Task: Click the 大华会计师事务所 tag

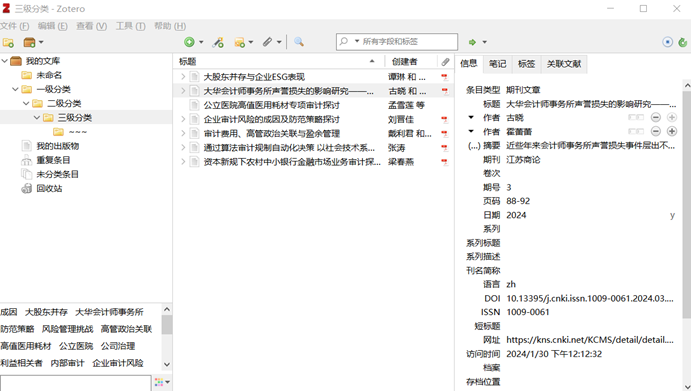Action: coord(109,312)
